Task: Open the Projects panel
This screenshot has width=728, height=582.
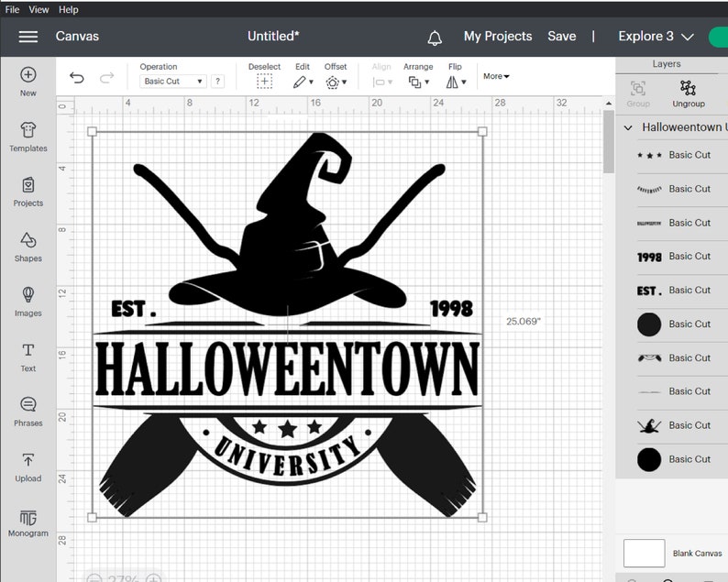Action: coord(28,192)
